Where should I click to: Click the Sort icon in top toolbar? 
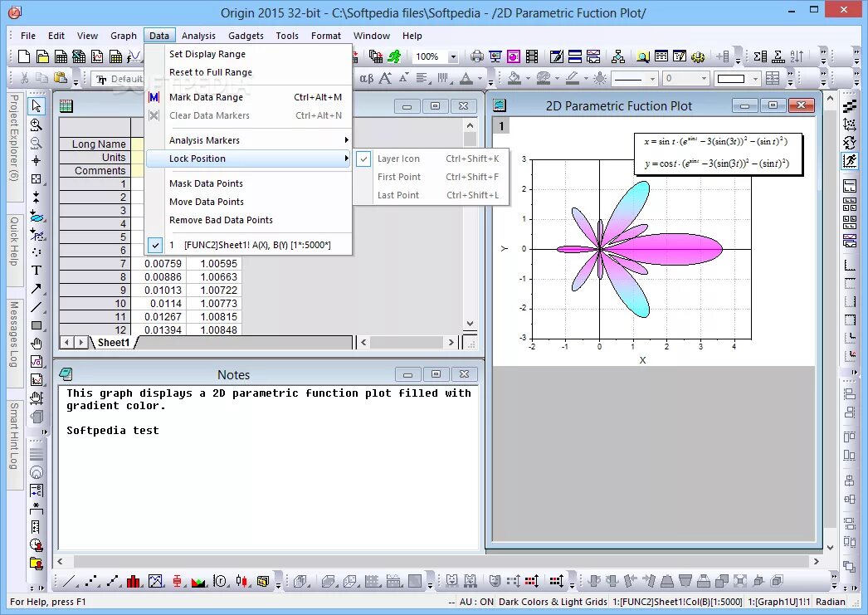[797, 56]
